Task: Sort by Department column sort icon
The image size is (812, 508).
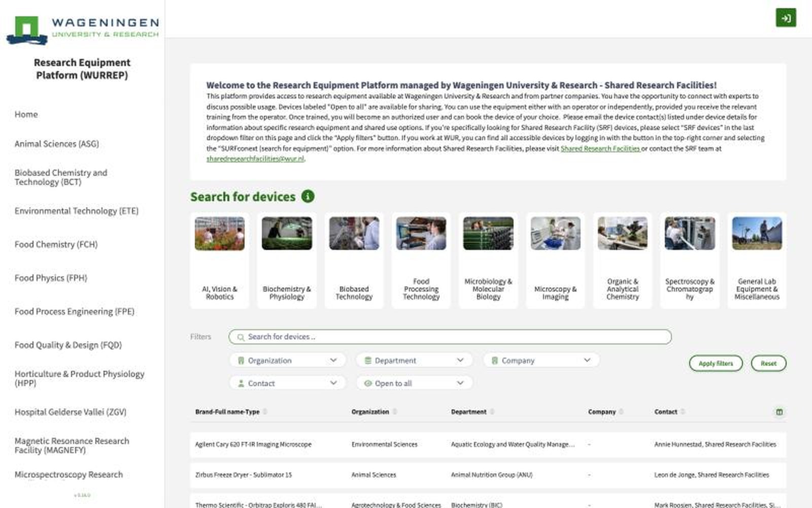Action: pos(492,412)
